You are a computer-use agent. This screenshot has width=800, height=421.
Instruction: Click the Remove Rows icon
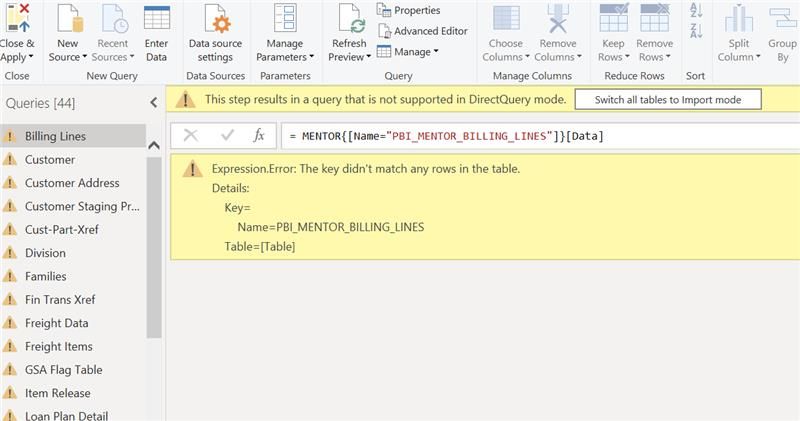pyautogui.click(x=655, y=18)
